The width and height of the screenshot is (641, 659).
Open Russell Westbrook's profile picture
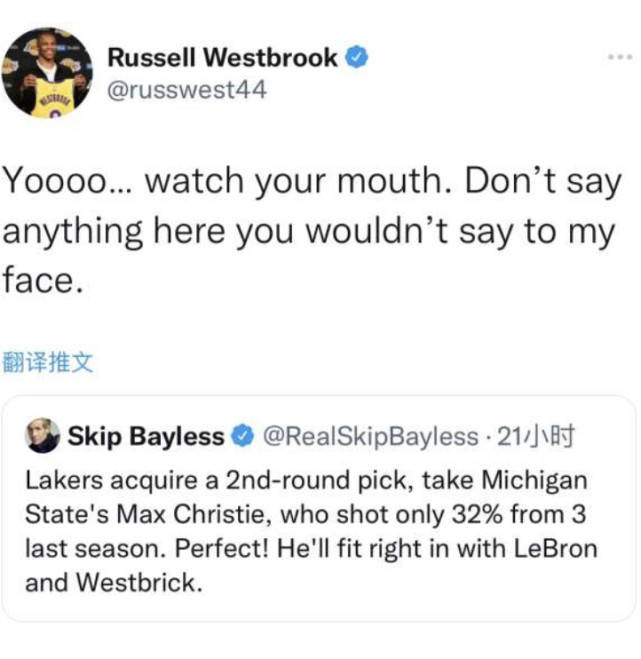click(x=47, y=73)
